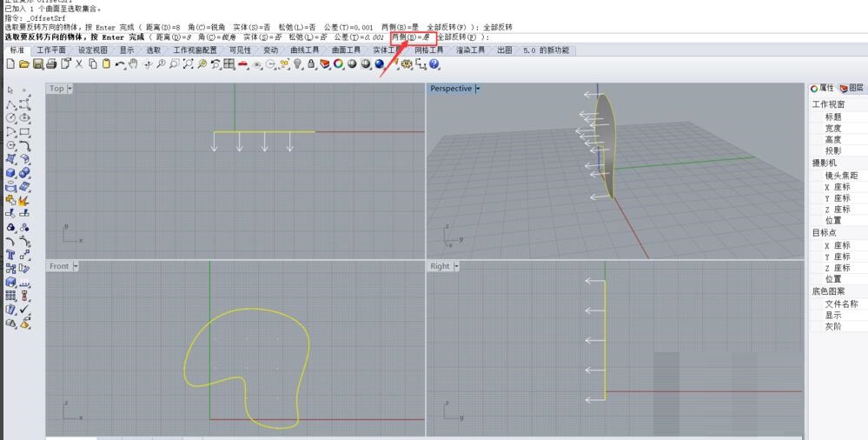Toggle the 松弛(L) loose option
The image size is (868, 440).
296,37
